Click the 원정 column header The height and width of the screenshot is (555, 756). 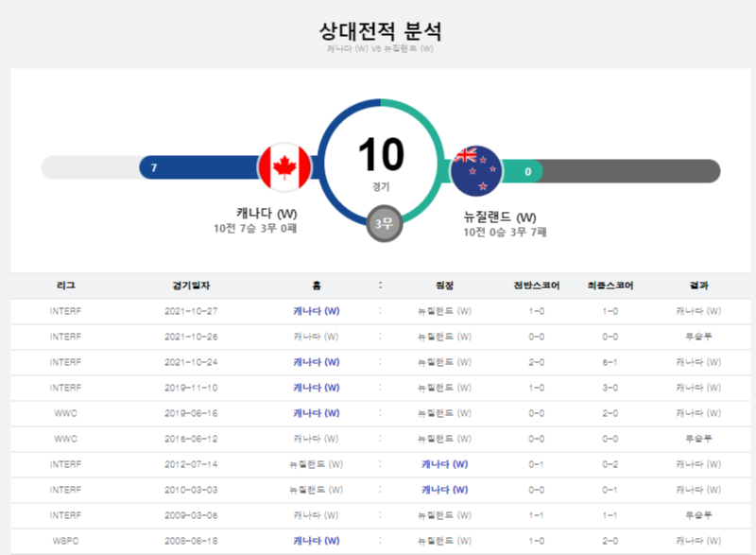click(444, 286)
